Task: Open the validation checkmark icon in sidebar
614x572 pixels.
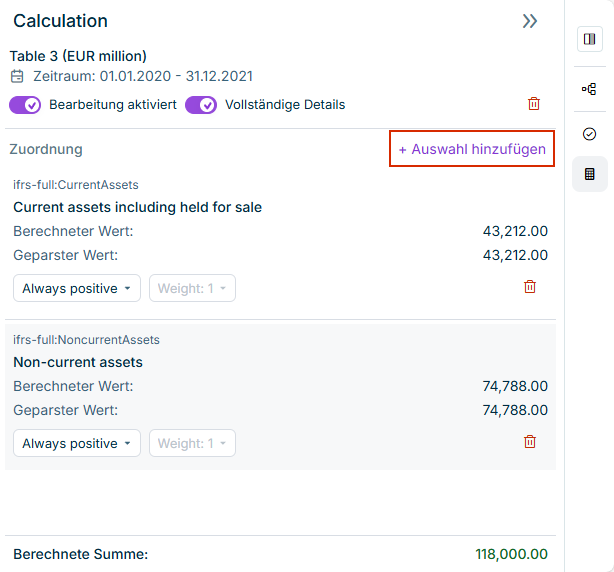Action: click(x=589, y=134)
